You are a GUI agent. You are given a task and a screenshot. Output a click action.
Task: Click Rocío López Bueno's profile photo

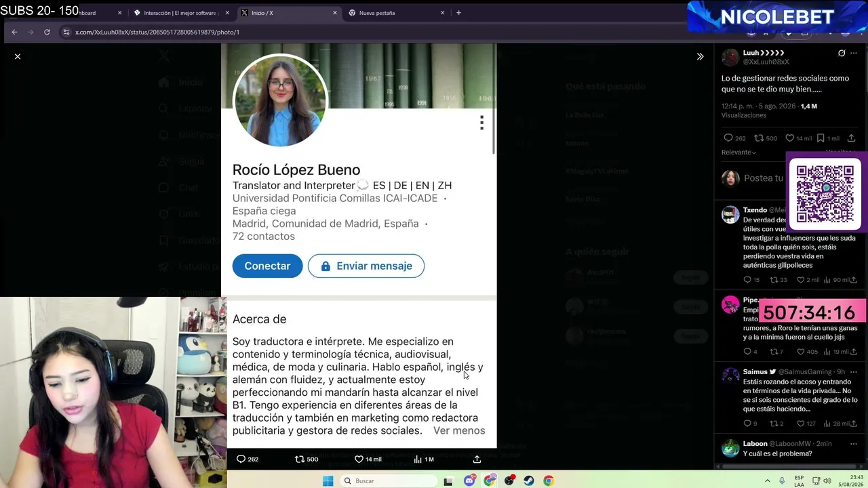tap(280, 100)
